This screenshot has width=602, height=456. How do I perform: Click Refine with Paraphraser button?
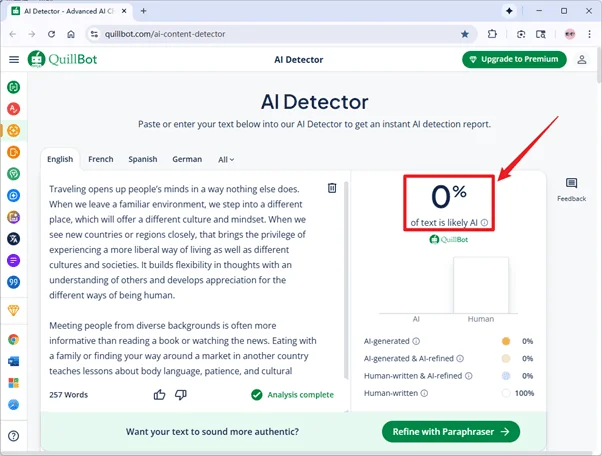pyautogui.click(x=451, y=432)
